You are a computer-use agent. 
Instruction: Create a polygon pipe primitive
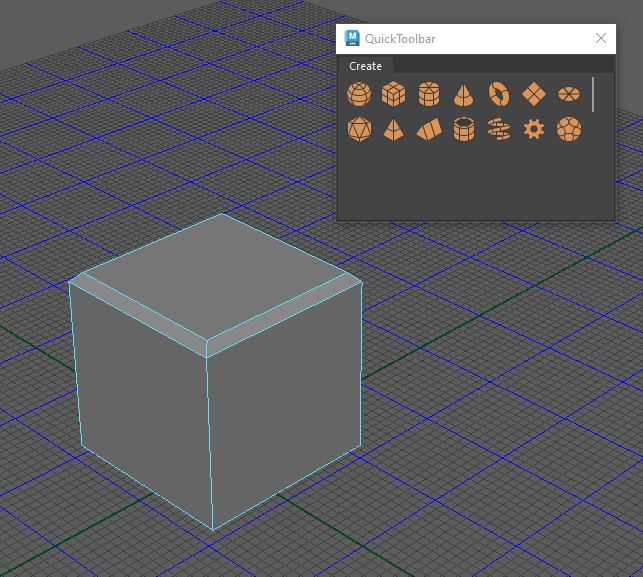click(x=464, y=129)
